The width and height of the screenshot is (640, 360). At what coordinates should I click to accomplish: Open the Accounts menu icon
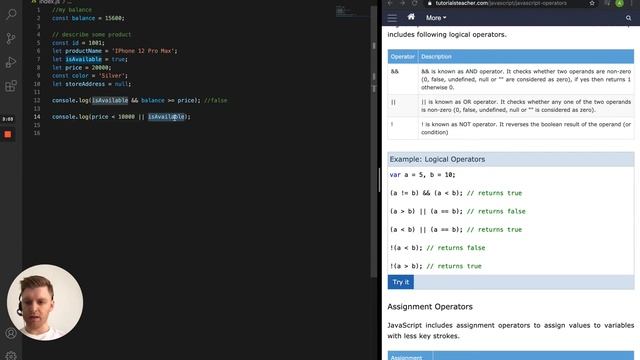(11, 333)
